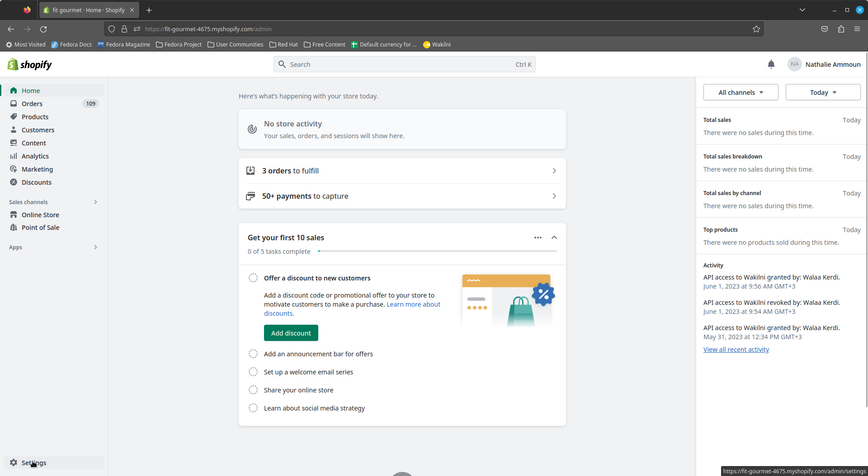Open the Today date range dropdown
Screen dimensions: 868x476
pyautogui.click(x=823, y=92)
